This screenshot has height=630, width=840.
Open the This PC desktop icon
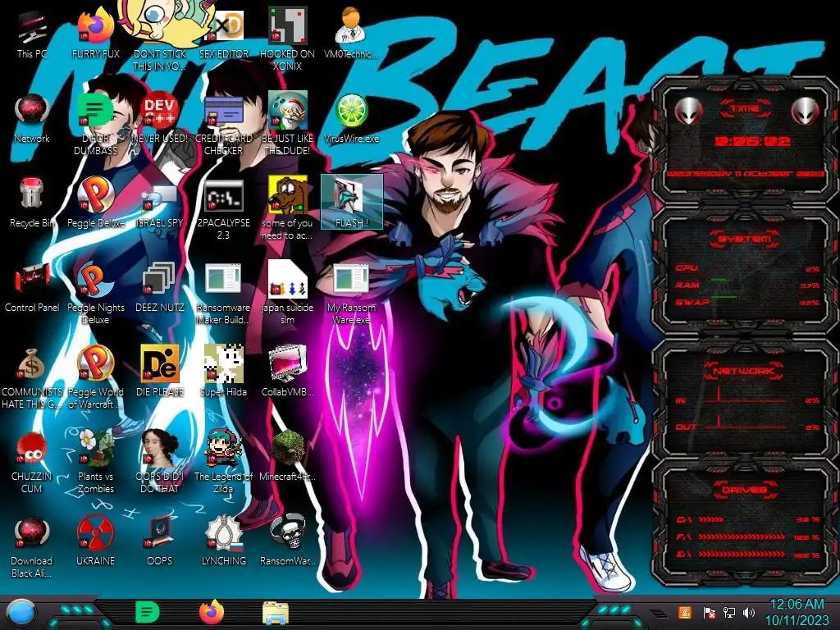32,34
